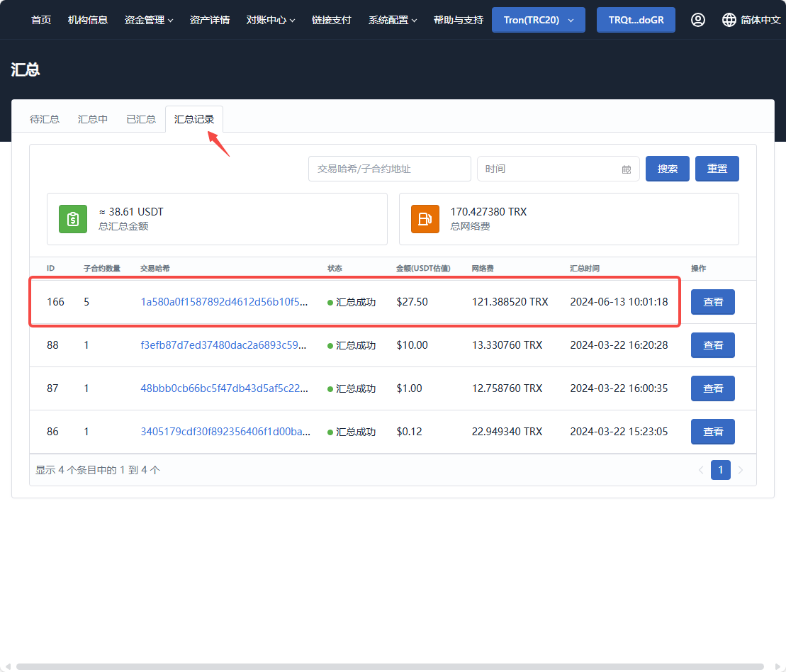Go to the previous page arrow
Screen dimensions: 786x672
click(701, 470)
